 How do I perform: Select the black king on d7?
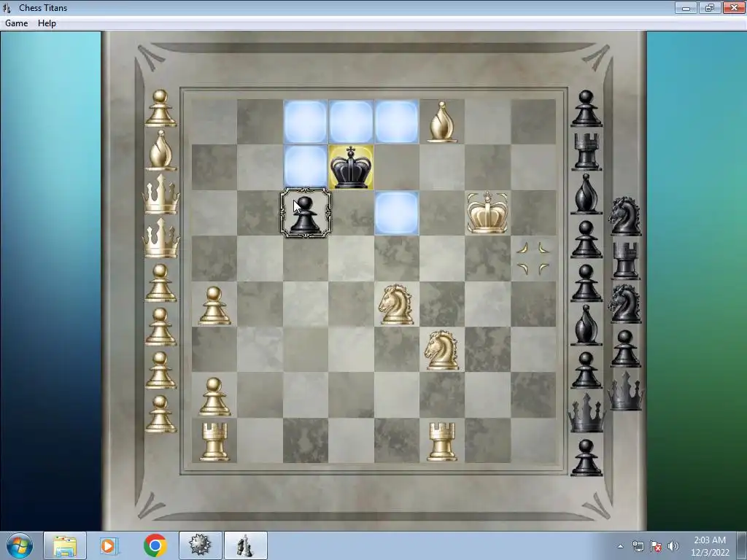point(351,167)
